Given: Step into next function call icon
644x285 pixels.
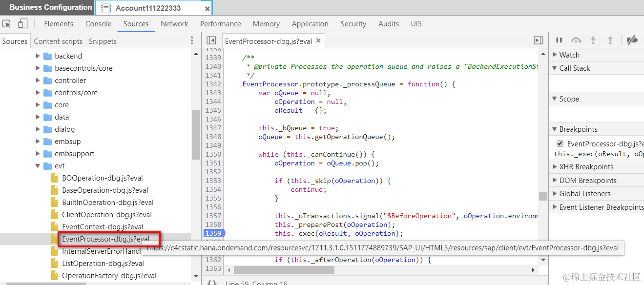Looking at the screenshot, I should tap(593, 41).
